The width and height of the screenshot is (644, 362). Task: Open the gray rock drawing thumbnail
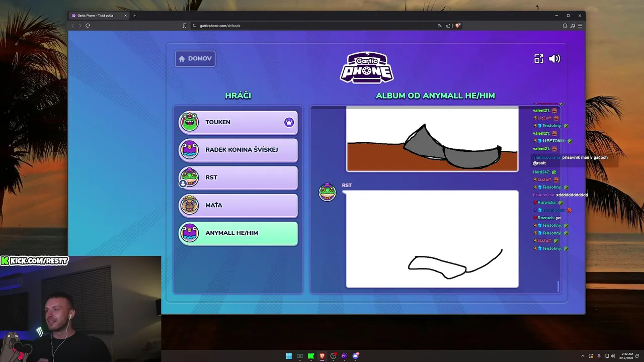tap(432, 140)
